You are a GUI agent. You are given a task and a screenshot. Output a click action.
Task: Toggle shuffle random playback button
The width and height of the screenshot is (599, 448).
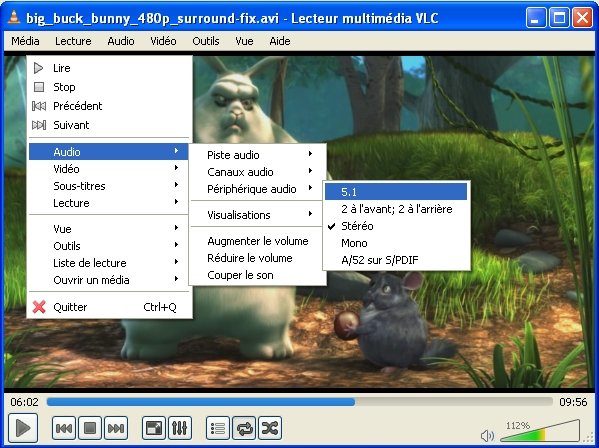tap(270, 428)
